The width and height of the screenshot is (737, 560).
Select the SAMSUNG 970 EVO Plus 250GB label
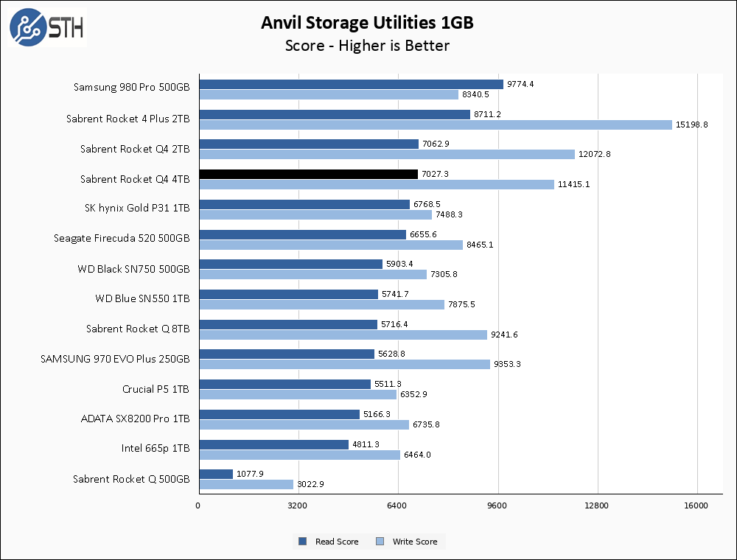[x=115, y=359]
